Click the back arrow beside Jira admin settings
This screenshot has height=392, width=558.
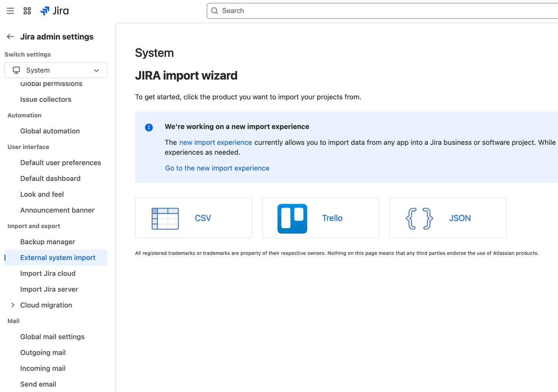click(x=10, y=36)
